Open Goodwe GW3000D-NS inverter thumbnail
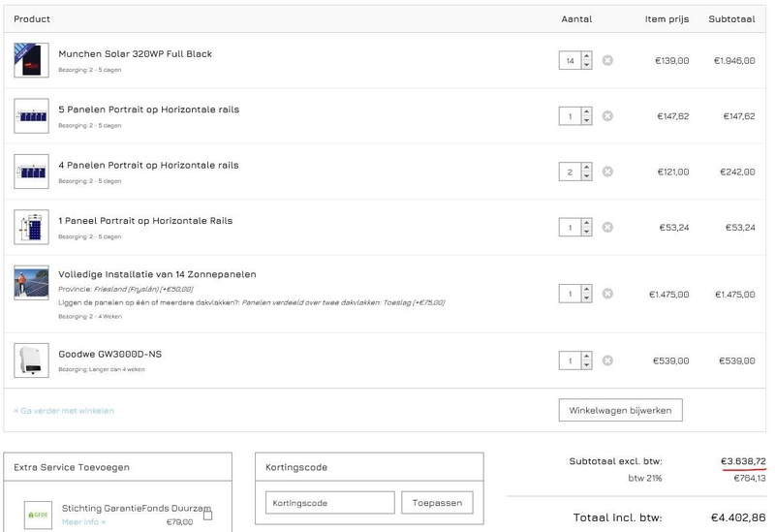 click(x=31, y=360)
